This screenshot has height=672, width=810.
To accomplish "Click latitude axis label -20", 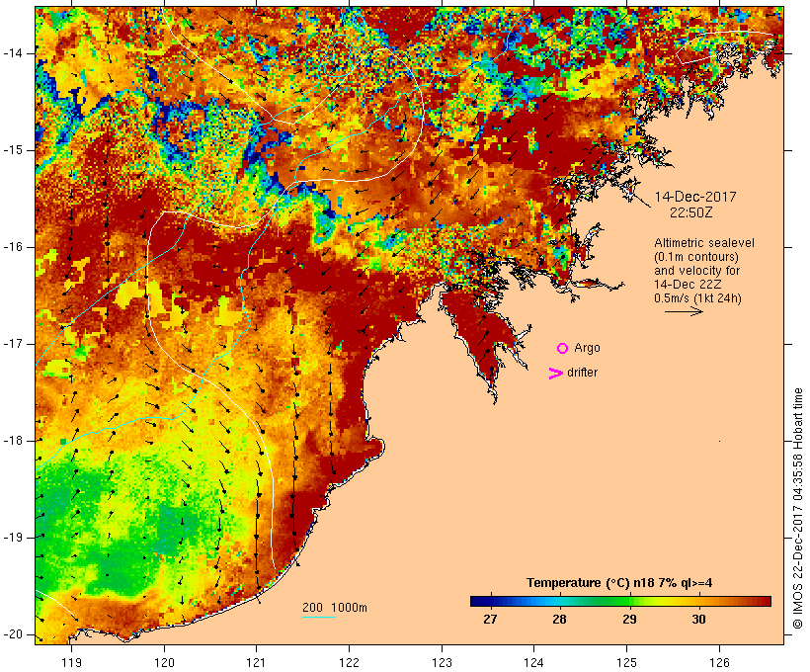I will [13, 634].
